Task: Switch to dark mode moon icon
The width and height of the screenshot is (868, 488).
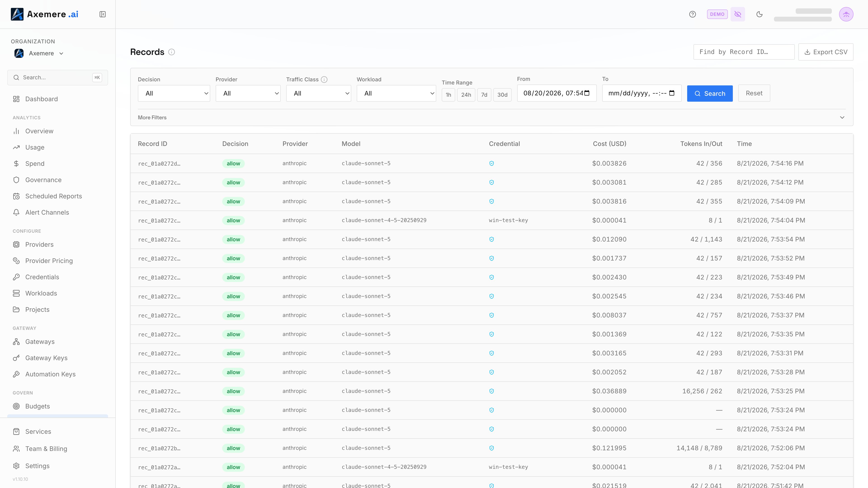Action: pos(759,14)
